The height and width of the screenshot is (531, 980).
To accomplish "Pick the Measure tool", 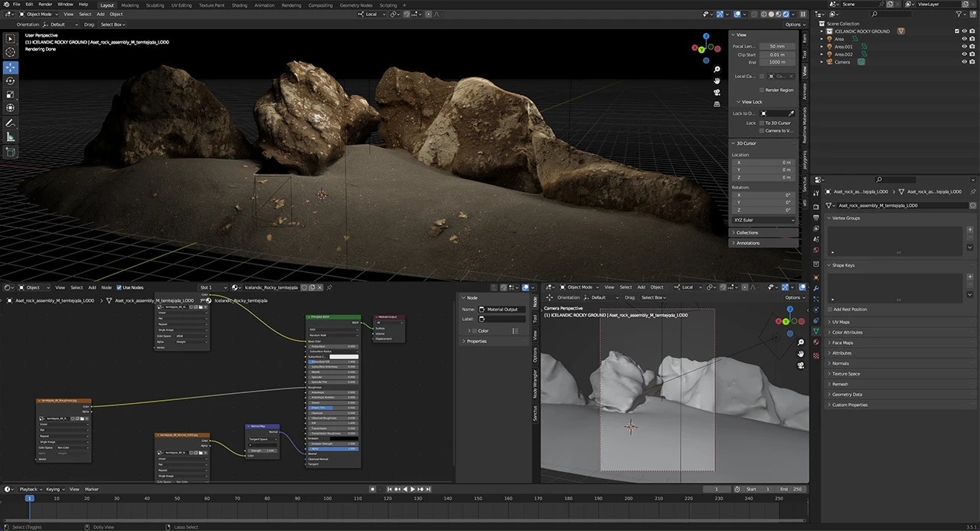I will click(11, 136).
